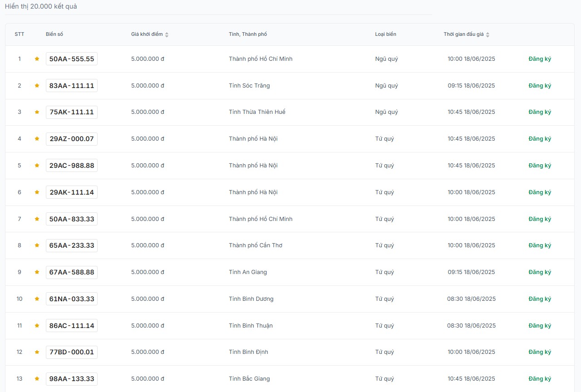Viewport: 581px width, 392px height.
Task: Star the plate 29AC-988.88
Action: [x=37, y=166]
